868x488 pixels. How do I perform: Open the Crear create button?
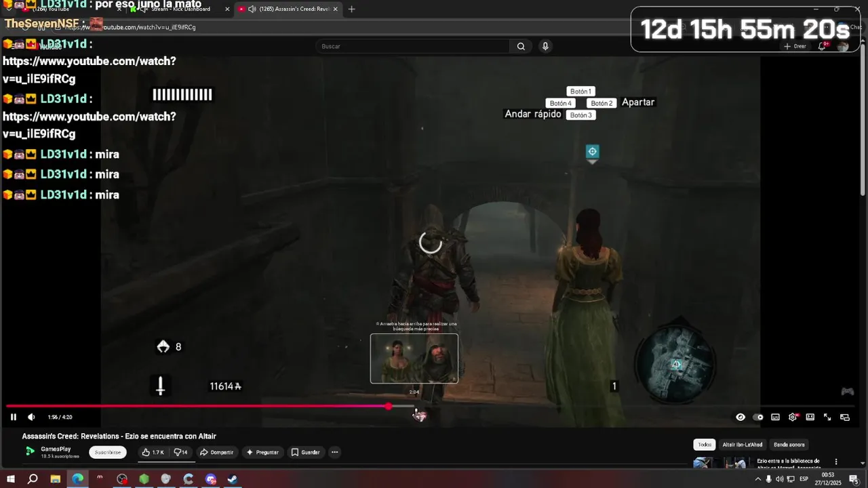pos(795,46)
